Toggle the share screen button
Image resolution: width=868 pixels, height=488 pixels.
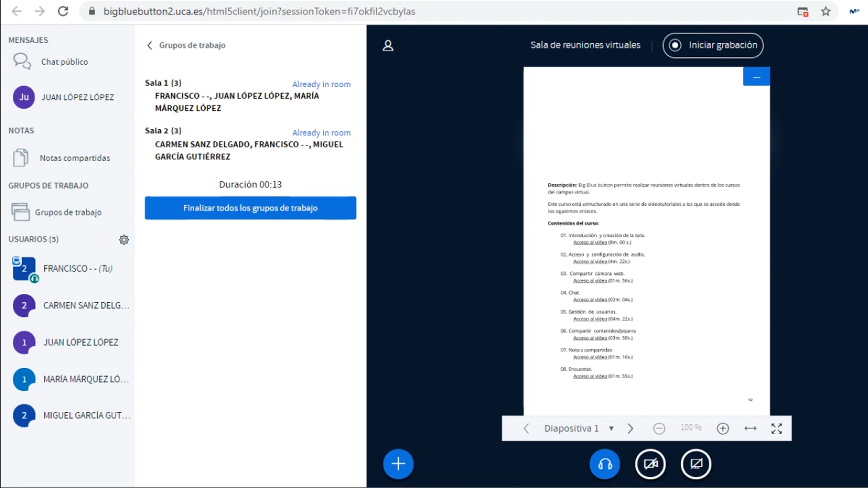[x=696, y=464]
